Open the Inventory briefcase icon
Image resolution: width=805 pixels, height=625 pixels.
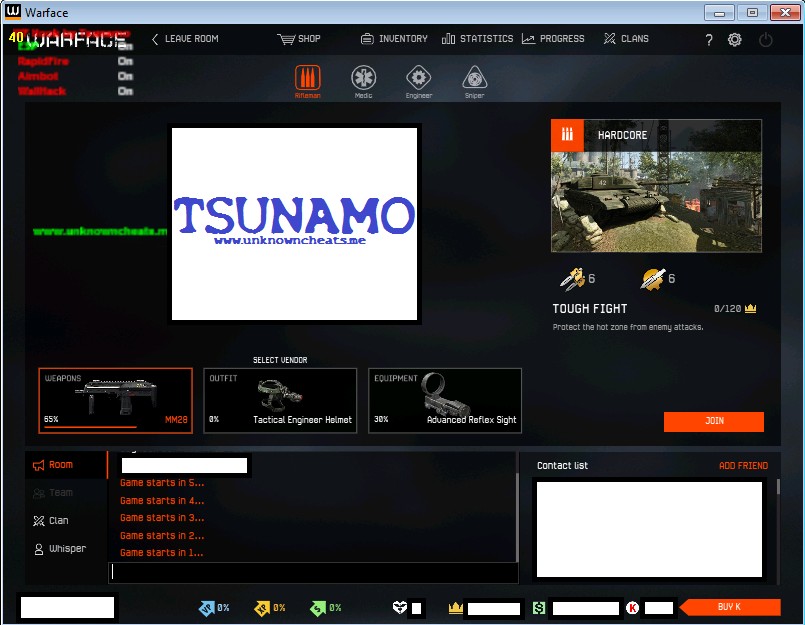[367, 39]
